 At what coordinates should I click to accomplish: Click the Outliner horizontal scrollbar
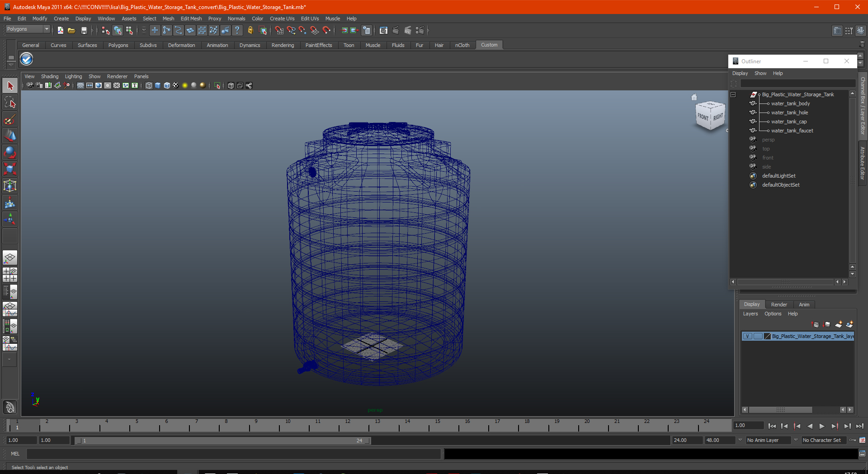[x=785, y=282]
